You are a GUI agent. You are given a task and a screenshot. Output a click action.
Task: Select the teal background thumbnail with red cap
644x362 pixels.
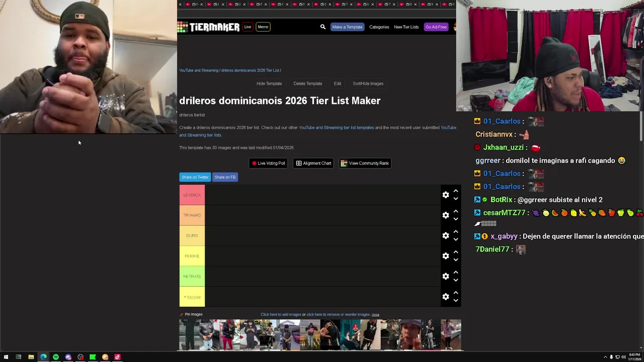click(350, 335)
